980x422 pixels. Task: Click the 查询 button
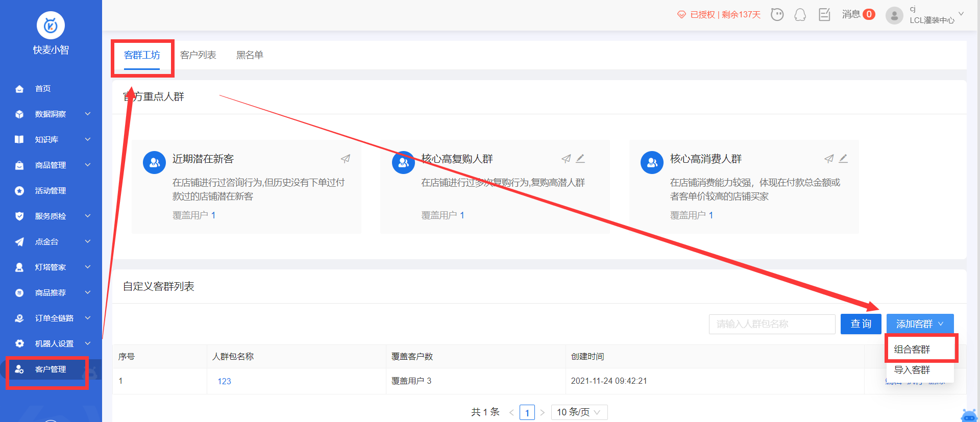(861, 324)
